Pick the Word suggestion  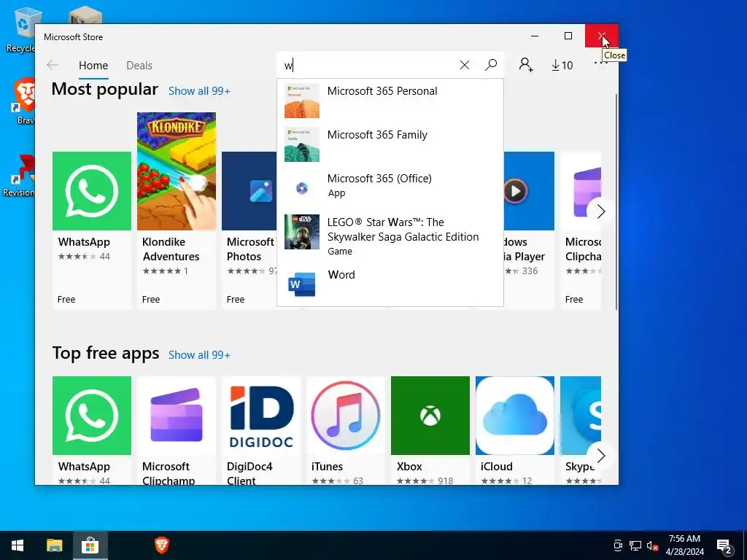(x=390, y=284)
